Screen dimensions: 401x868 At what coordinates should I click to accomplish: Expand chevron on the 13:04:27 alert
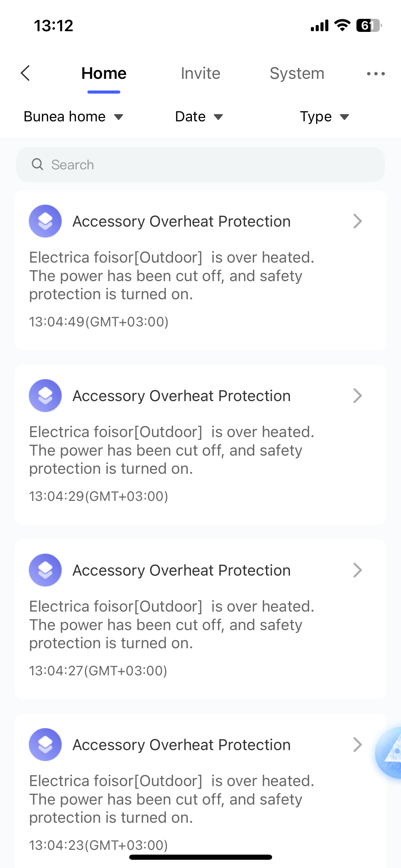pyautogui.click(x=357, y=570)
